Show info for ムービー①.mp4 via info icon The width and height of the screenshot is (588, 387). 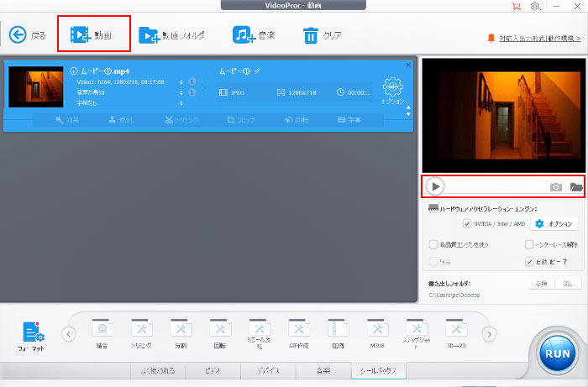[x=74, y=71]
